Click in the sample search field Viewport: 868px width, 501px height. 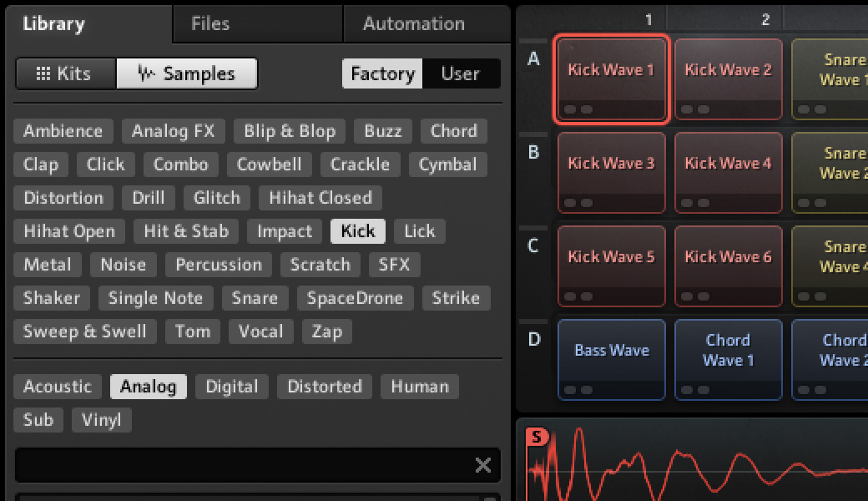(x=242, y=465)
